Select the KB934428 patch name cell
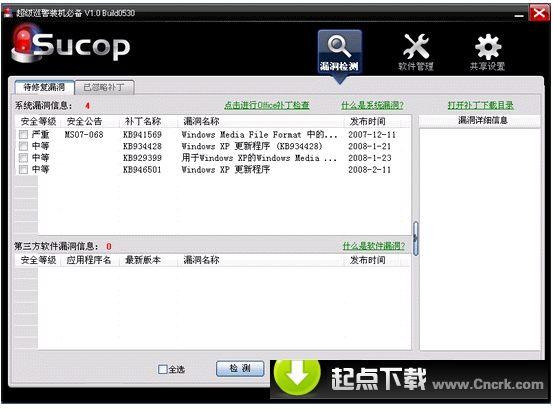The image size is (553, 412). 142,146
